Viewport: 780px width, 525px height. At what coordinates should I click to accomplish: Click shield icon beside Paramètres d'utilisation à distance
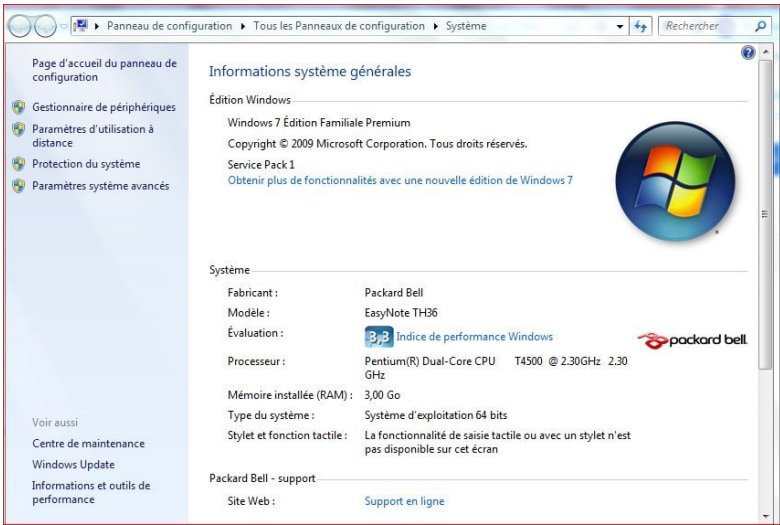[18, 129]
